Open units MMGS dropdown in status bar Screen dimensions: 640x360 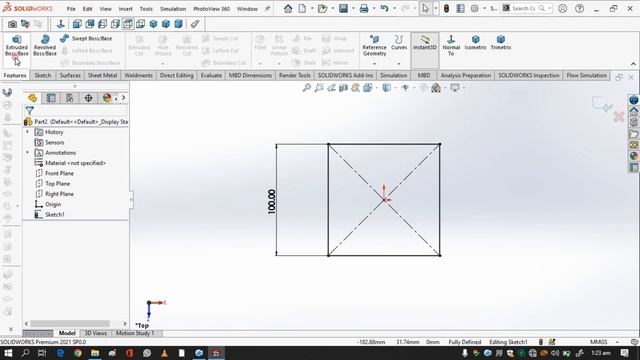tap(617, 342)
